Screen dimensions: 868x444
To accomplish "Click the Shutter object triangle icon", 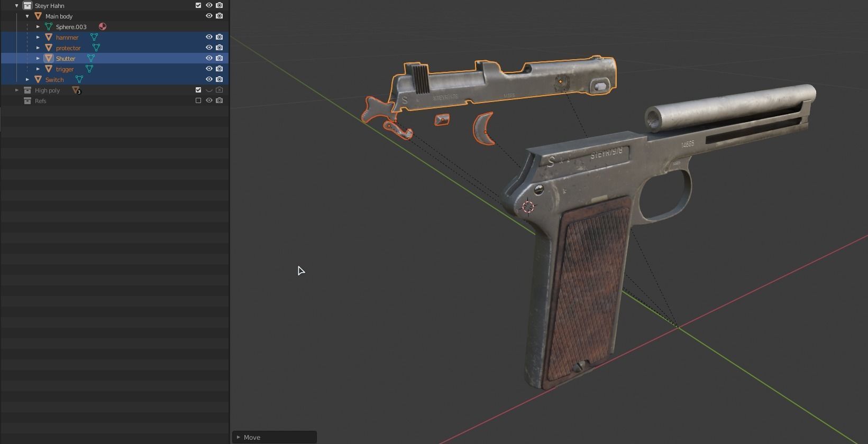I will pos(49,58).
